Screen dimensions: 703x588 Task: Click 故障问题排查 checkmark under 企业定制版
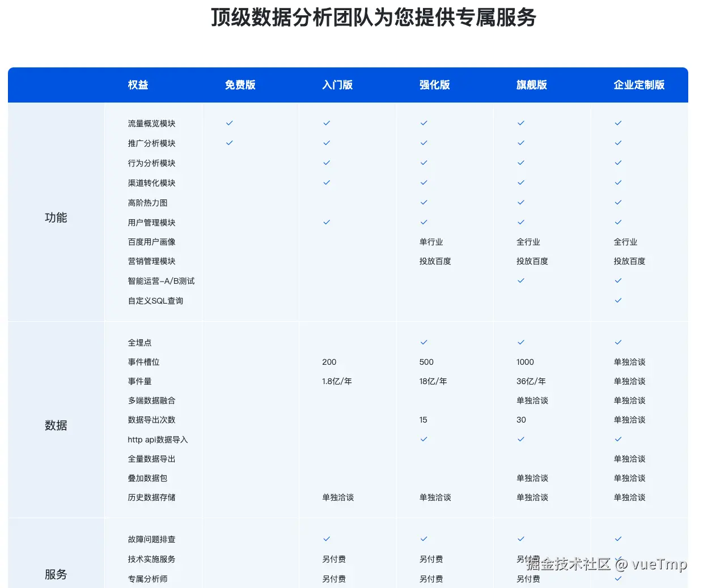coord(619,539)
